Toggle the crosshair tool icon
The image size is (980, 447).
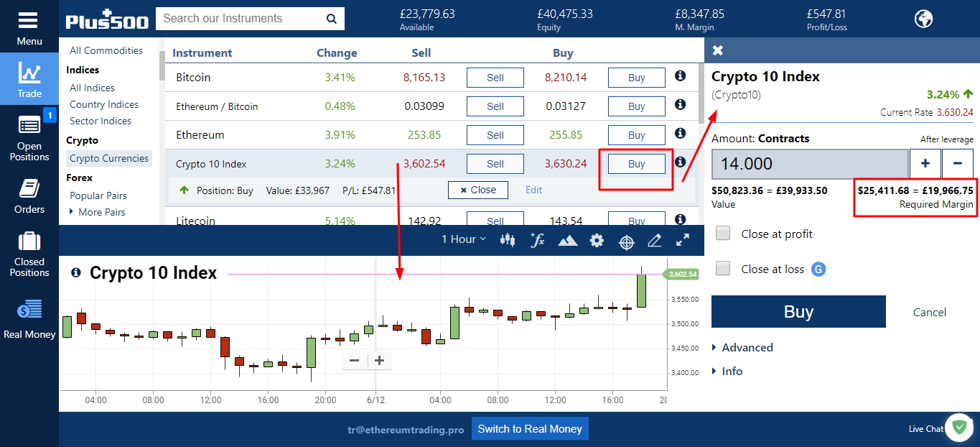click(627, 241)
